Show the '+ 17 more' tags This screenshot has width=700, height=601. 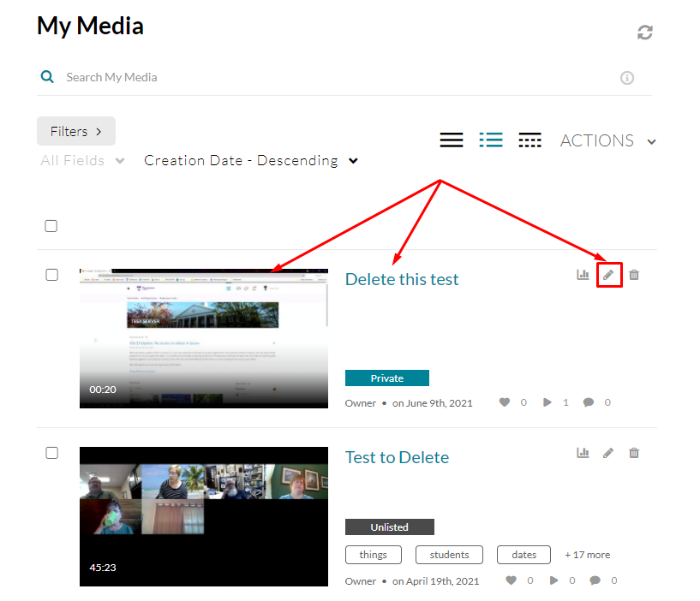click(587, 555)
